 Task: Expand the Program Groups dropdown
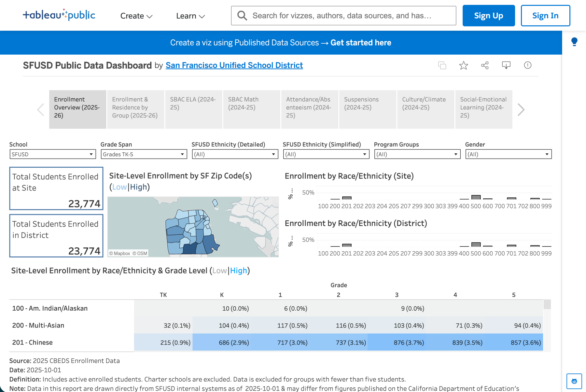pyautogui.click(x=417, y=154)
